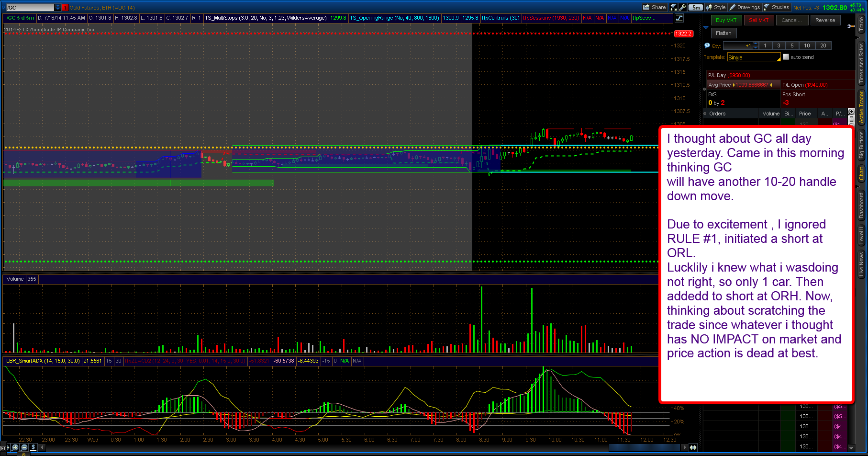This screenshot has height=456, width=868.
Task: Click the expand-chart double arrow icon bottom right
Action: pos(693,447)
